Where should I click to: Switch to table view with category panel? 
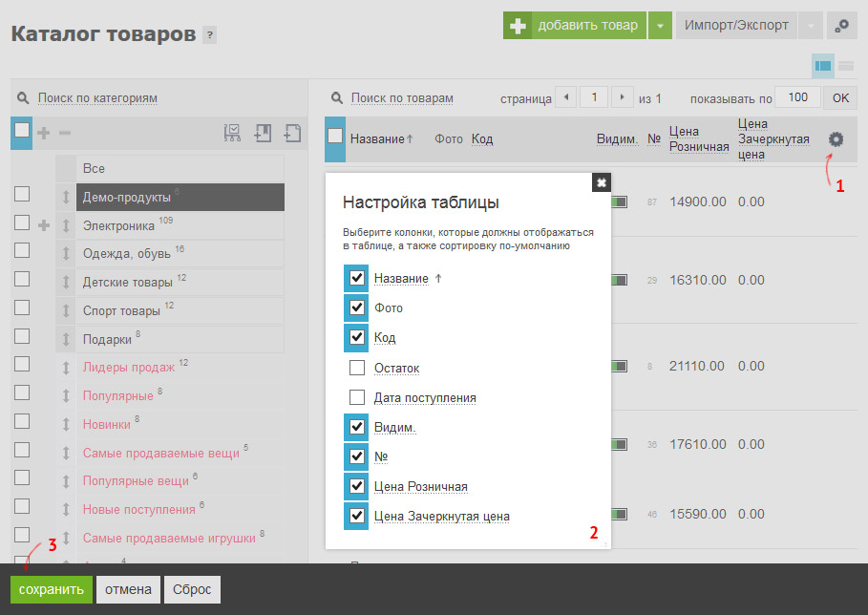[822, 66]
